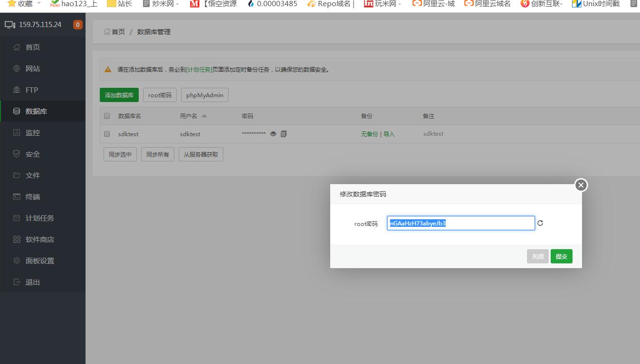Show the sdktest password with eye icon
640x364 pixels.
pos(273,134)
